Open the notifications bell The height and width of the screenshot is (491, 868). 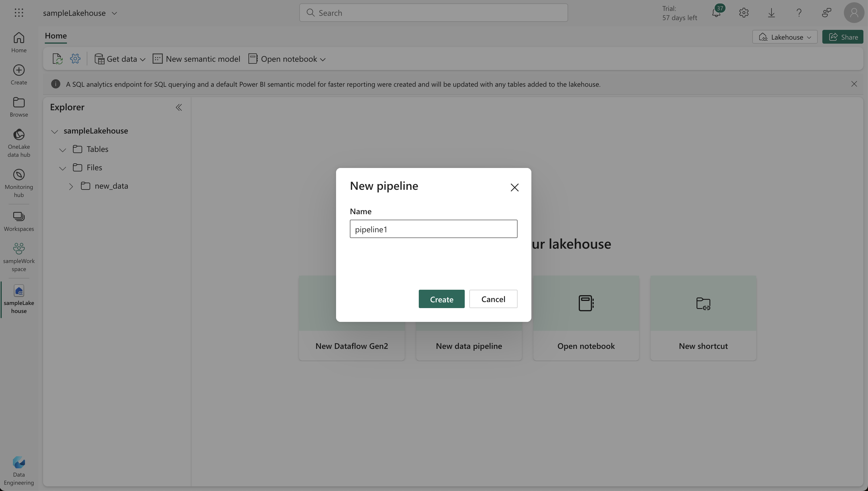716,13
